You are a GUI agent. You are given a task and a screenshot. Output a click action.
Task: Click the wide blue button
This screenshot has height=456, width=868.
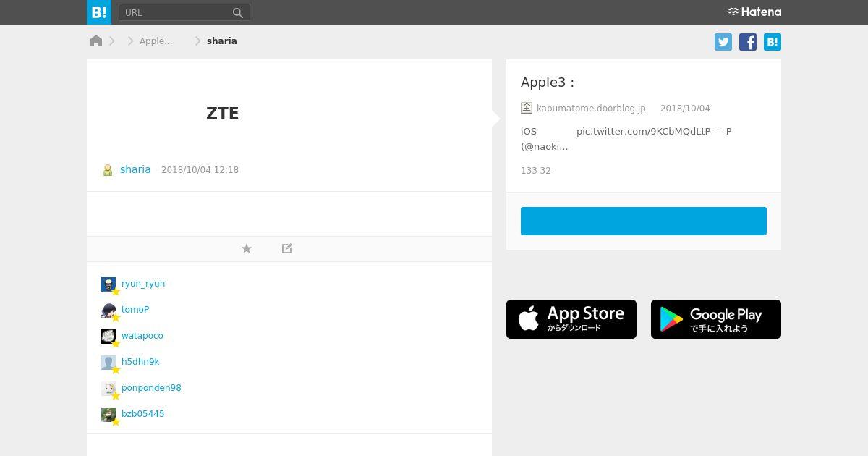tap(644, 221)
